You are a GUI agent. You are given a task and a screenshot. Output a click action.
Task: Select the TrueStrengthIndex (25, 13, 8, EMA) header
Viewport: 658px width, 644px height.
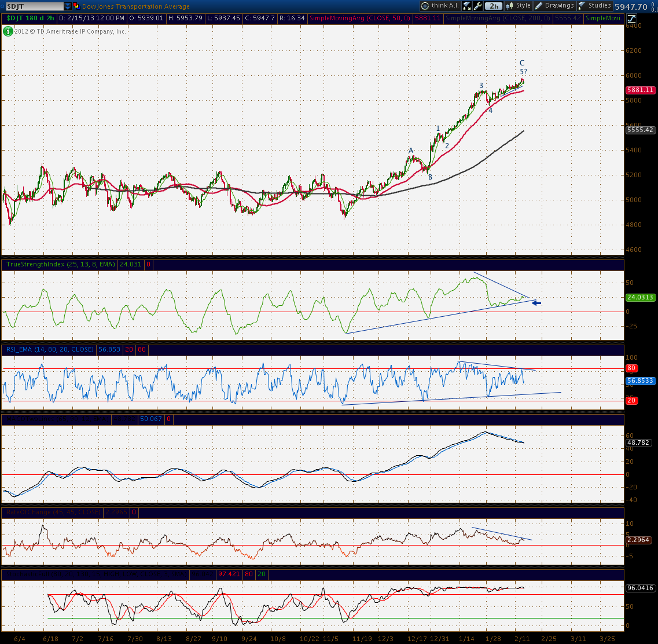tap(60, 264)
